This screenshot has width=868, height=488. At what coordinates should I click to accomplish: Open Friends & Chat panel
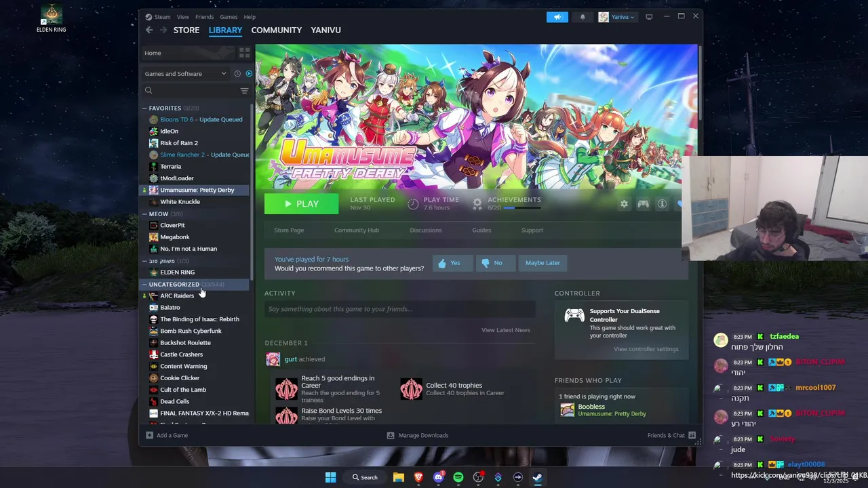coord(671,435)
